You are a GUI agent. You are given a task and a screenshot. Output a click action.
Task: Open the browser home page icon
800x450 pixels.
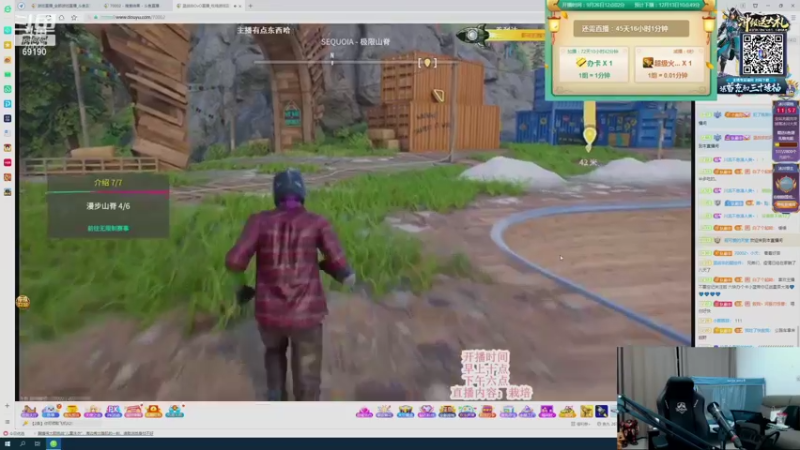(62, 17)
